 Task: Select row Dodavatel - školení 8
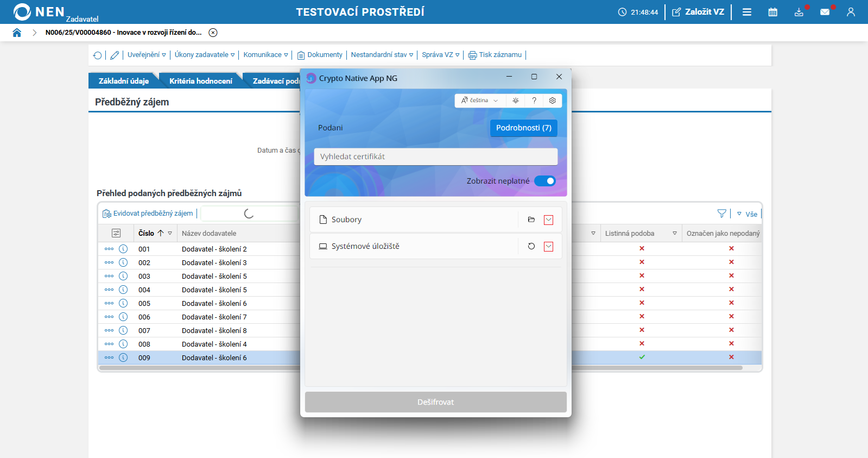point(214,330)
